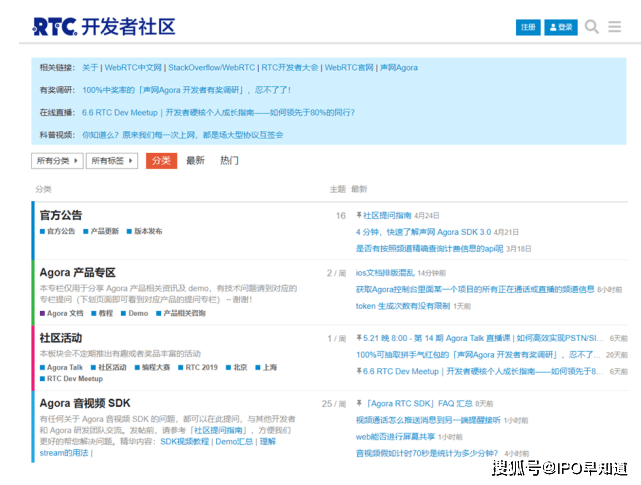Open the Demo subcategory tag
This screenshot has height=485, width=641.
click(135, 313)
